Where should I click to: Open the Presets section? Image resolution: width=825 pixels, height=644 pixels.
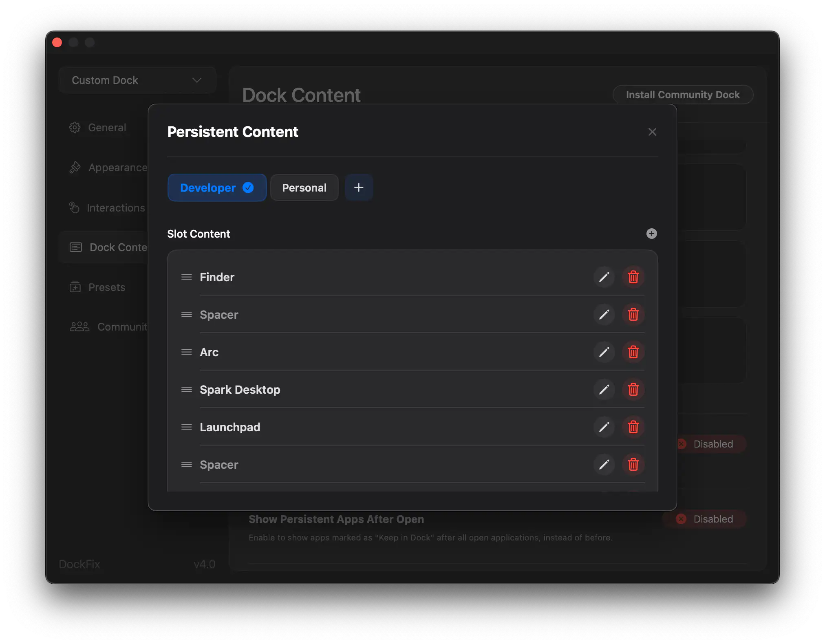point(106,287)
